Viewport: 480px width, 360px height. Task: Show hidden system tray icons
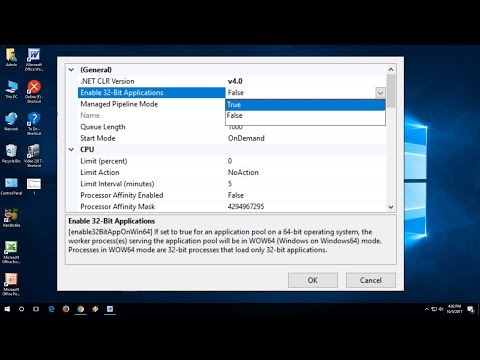[x=427, y=309]
